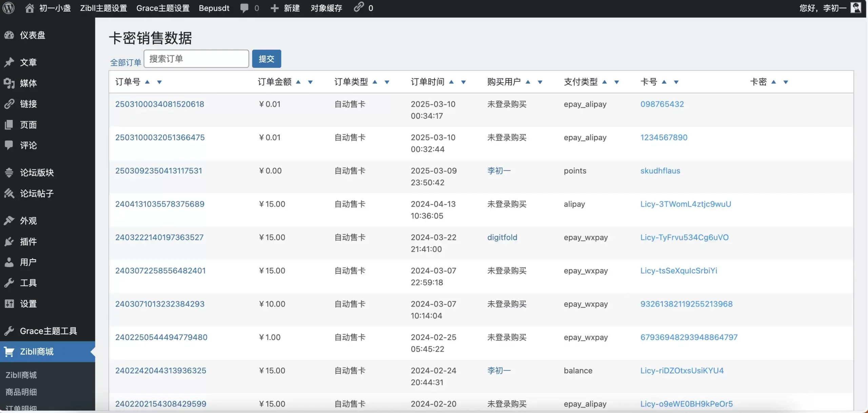
Task: Open card Licy-3TWomL4ztjc9wuU
Action: point(686,204)
